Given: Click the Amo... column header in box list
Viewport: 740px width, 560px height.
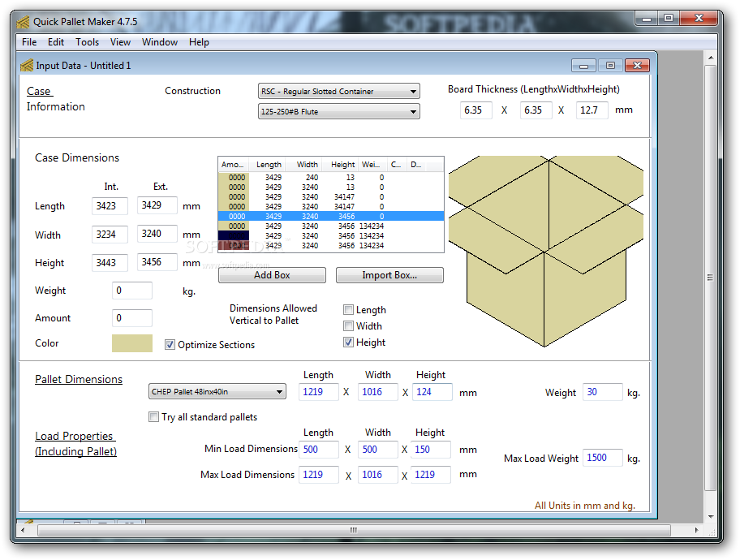Looking at the screenshot, I should (234, 164).
